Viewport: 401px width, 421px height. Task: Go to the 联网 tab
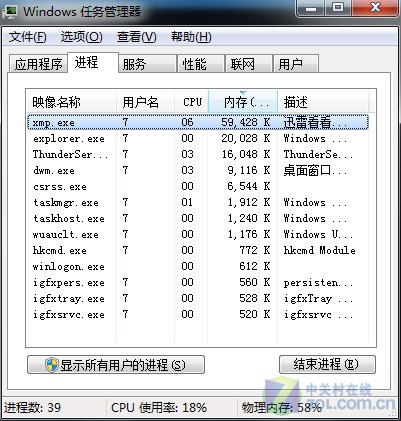(248, 64)
